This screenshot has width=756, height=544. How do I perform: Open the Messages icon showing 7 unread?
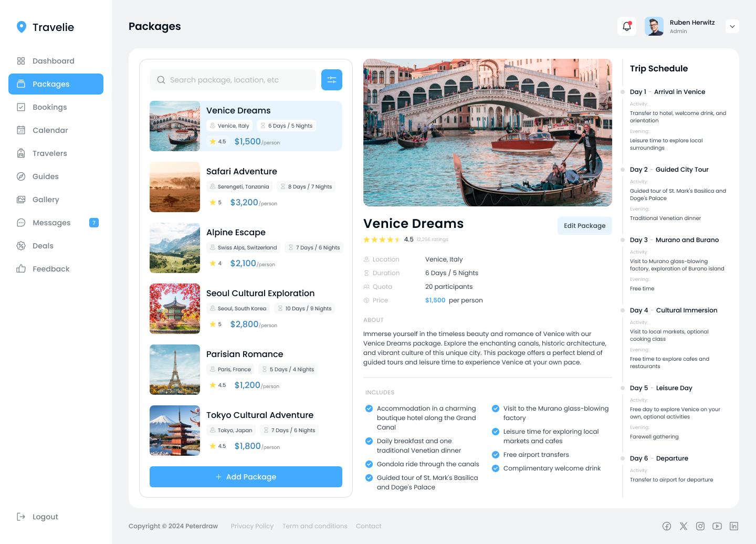21,222
